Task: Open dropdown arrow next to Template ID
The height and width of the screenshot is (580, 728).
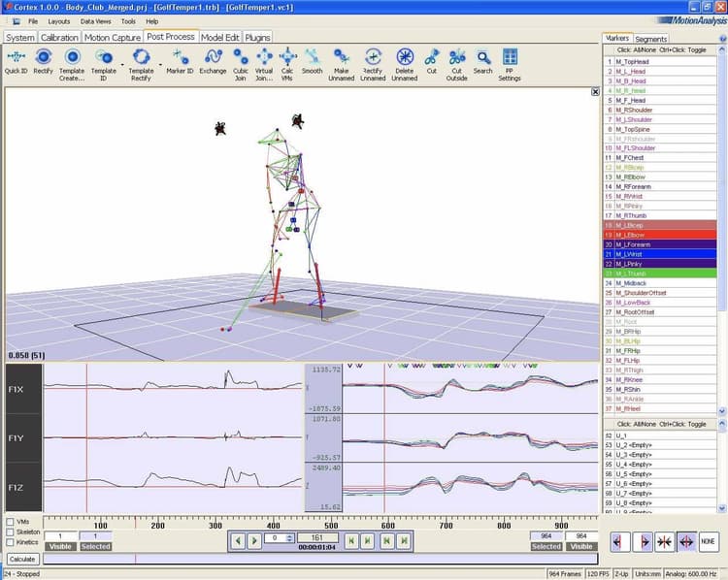Action: click(x=122, y=64)
